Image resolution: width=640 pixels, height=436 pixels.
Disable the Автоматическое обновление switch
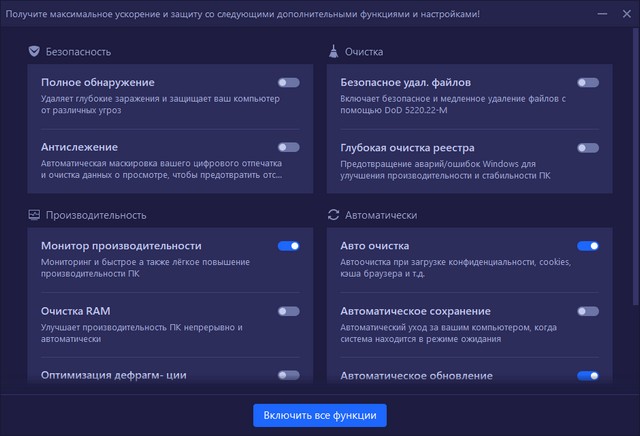pos(588,375)
